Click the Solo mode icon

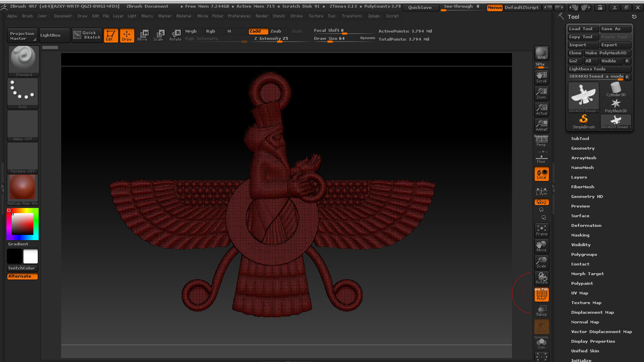[x=541, y=343]
